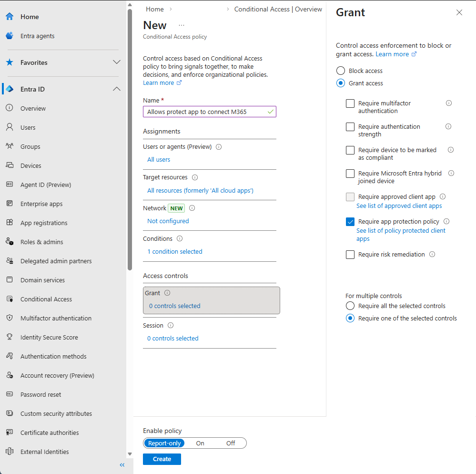The width and height of the screenshot is (476, 474).
Task: Select Require one of the selected controls
Action: point(350,319)
